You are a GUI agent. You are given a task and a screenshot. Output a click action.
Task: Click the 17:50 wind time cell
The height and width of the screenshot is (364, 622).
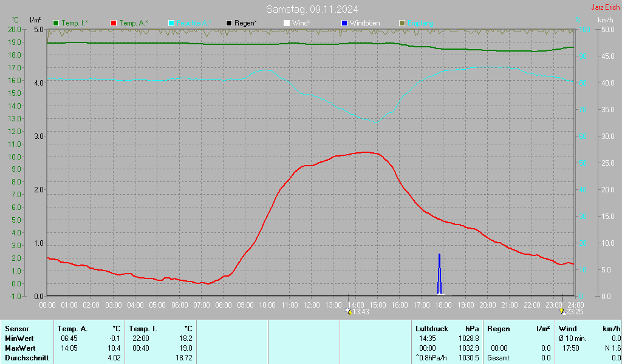point(571,348)
